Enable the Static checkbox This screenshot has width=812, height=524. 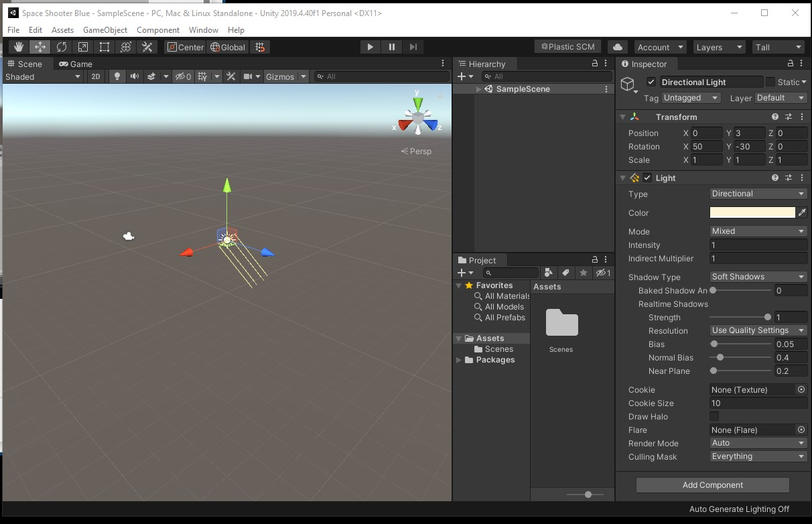[x=770, y=82]
